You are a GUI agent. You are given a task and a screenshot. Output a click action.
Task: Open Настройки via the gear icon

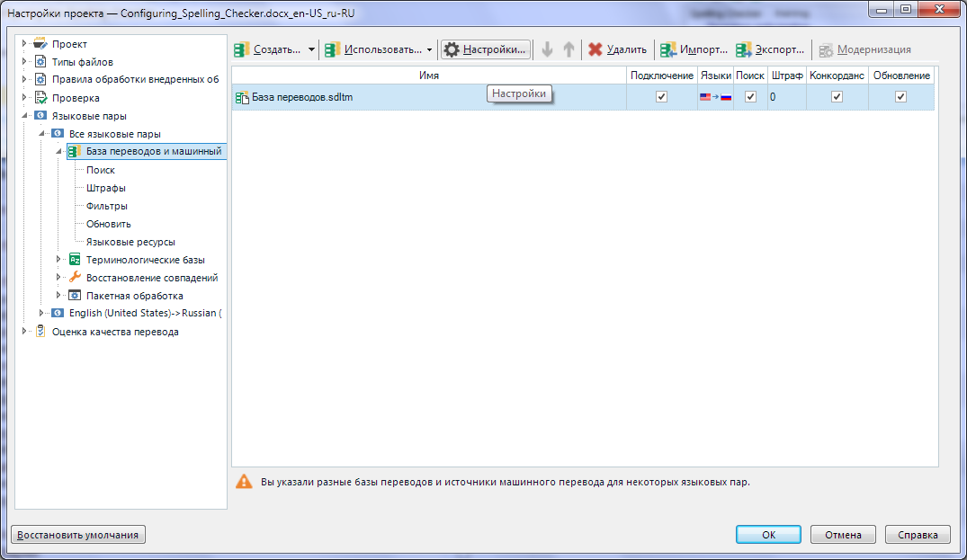coord(452,49)
